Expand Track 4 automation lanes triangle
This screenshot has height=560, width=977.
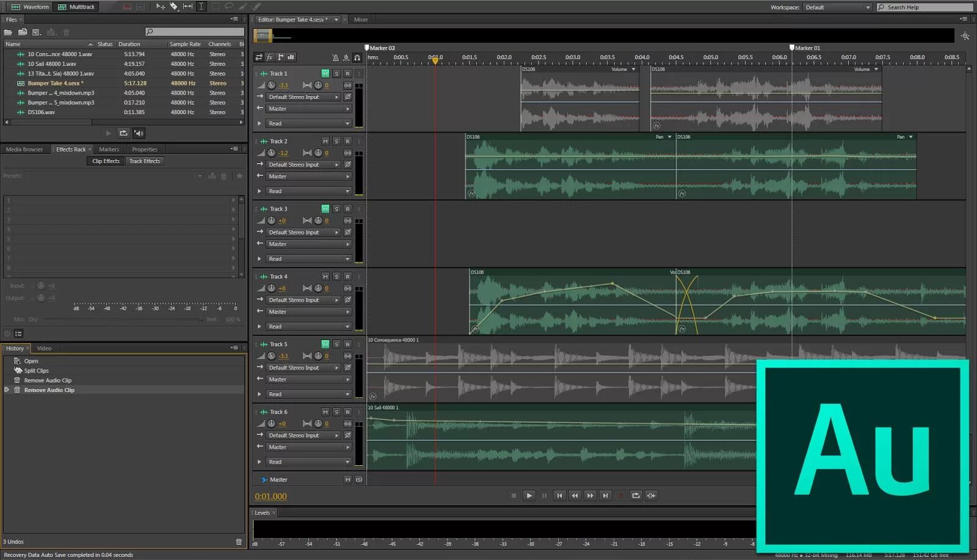point(260,327)
